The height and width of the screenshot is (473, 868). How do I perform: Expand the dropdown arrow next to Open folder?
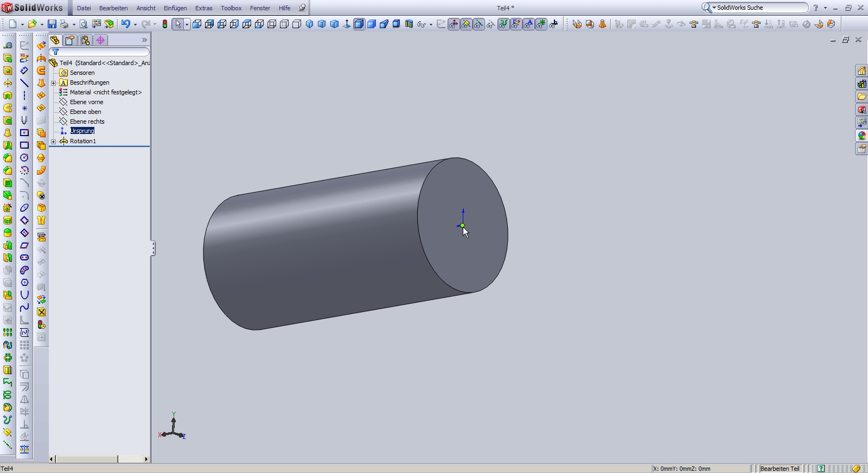42,24
